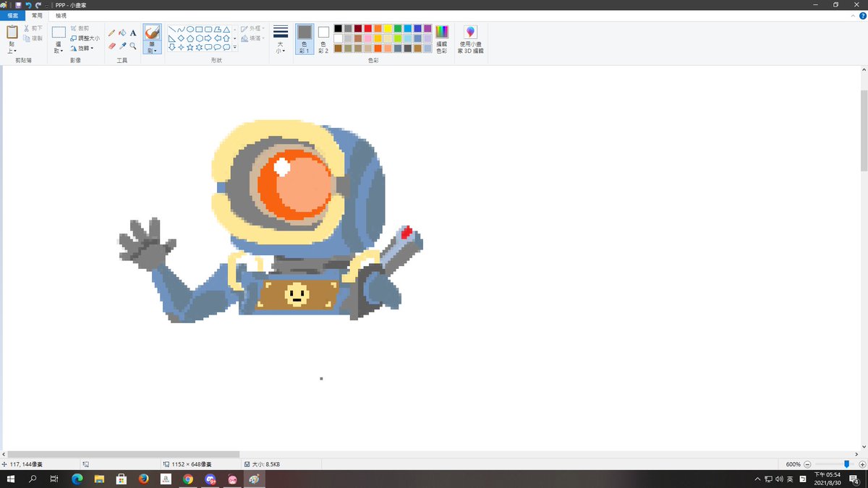The width and height of the screenshot is (868, 488).
Task: Choose the Line shape
Action: (x=172, y=30)
